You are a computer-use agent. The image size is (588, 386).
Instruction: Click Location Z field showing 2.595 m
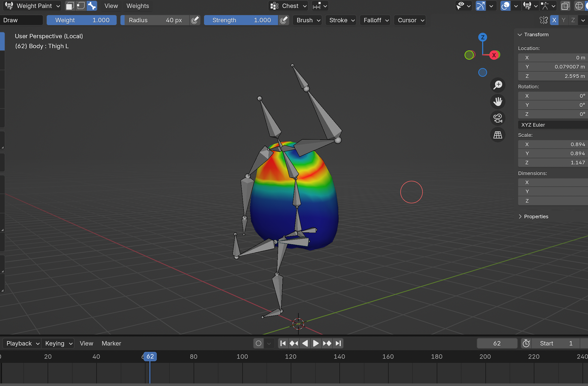coord(553,76)
